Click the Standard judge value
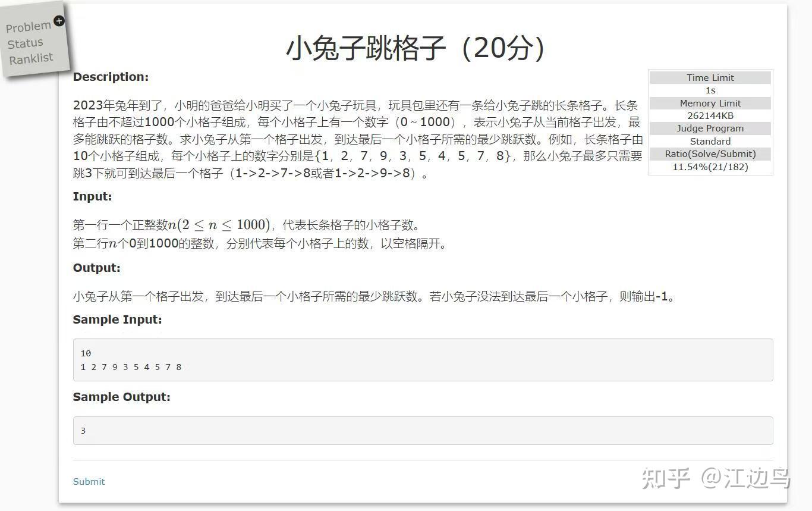This screenshot has width=812, height=511. pyautogui.click(x=710, y=141)
